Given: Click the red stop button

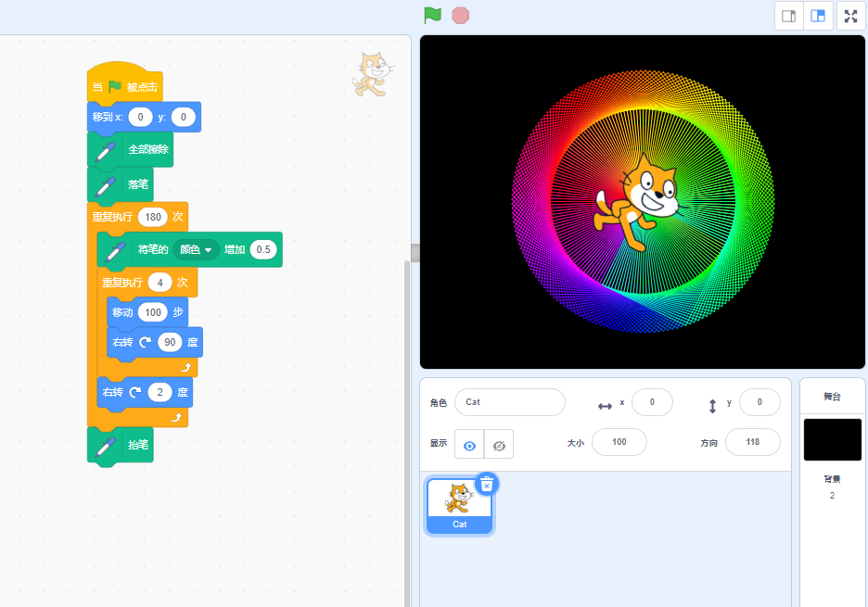Looking at the screenshot, I should click(x=460, y=16).
